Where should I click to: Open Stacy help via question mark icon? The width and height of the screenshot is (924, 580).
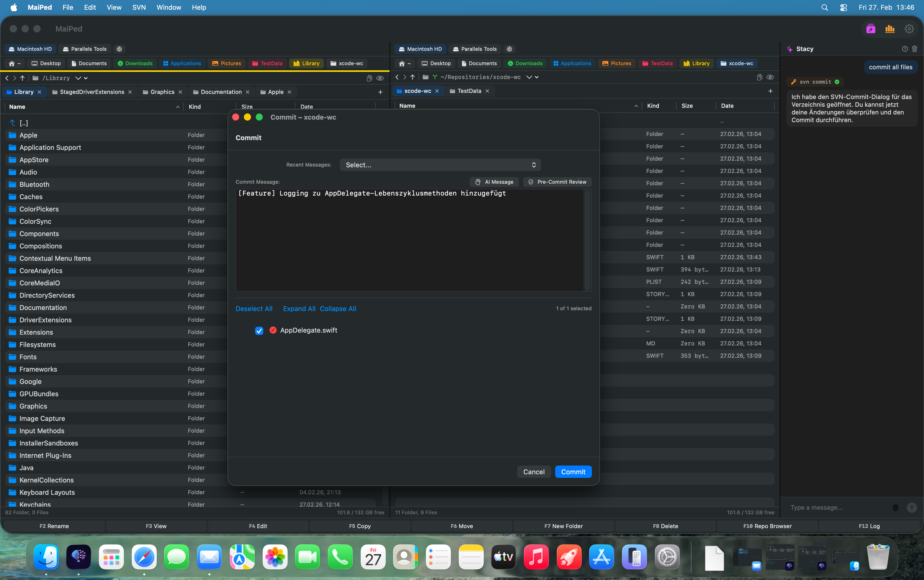point(905,49)
